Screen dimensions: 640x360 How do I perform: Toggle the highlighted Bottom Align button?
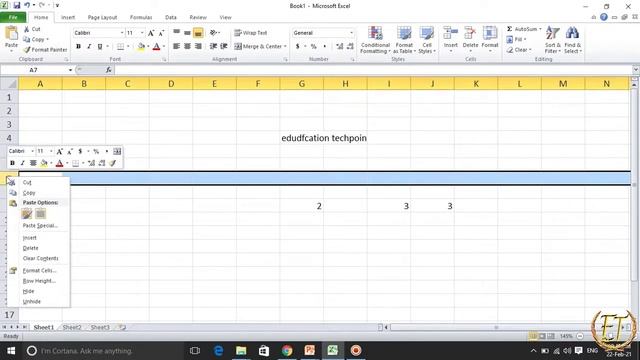click(x=198, y=33)
